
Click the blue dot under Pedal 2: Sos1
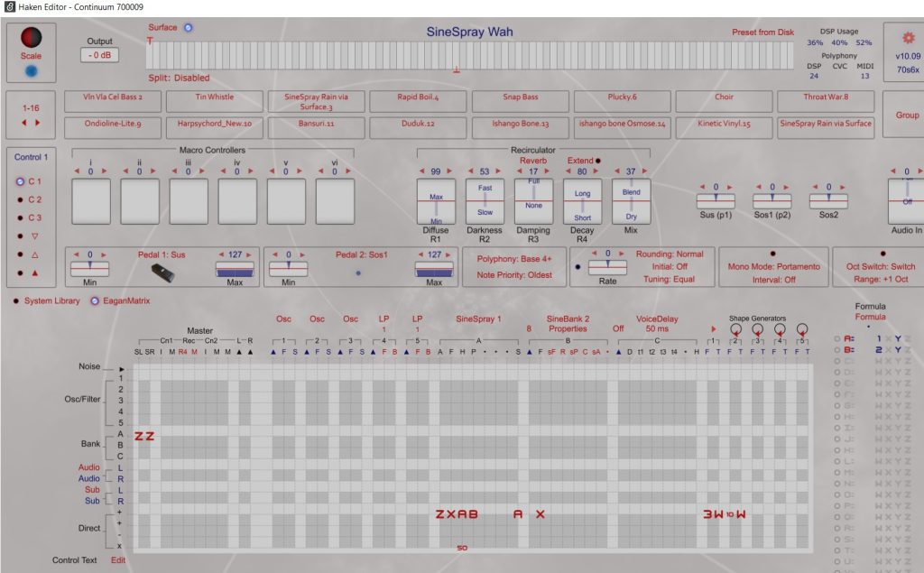click(x=358, y=273)
